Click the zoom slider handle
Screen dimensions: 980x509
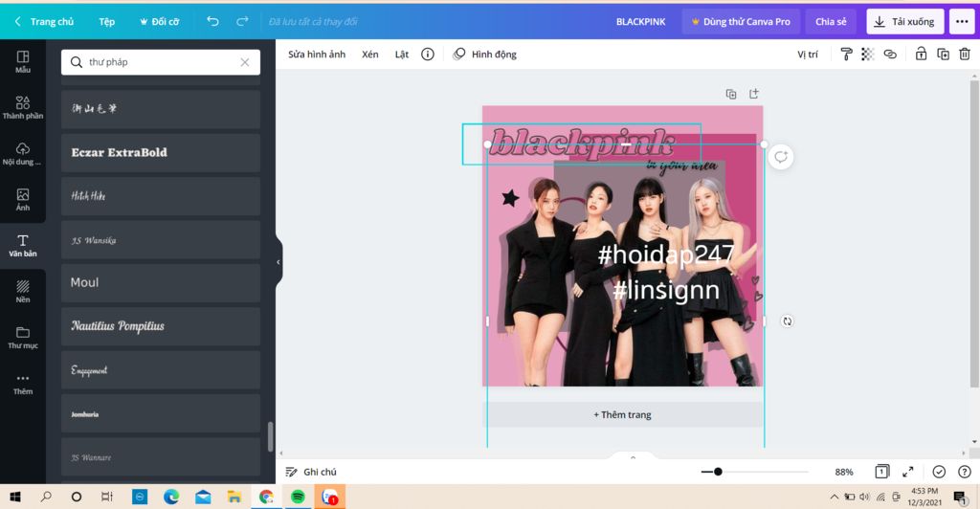click(x=718, y=472)
